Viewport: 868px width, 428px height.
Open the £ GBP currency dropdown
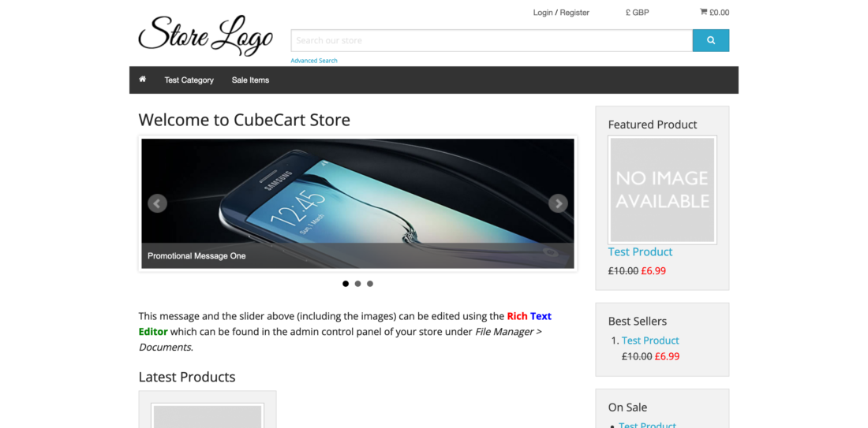click(x=637, y=12)
